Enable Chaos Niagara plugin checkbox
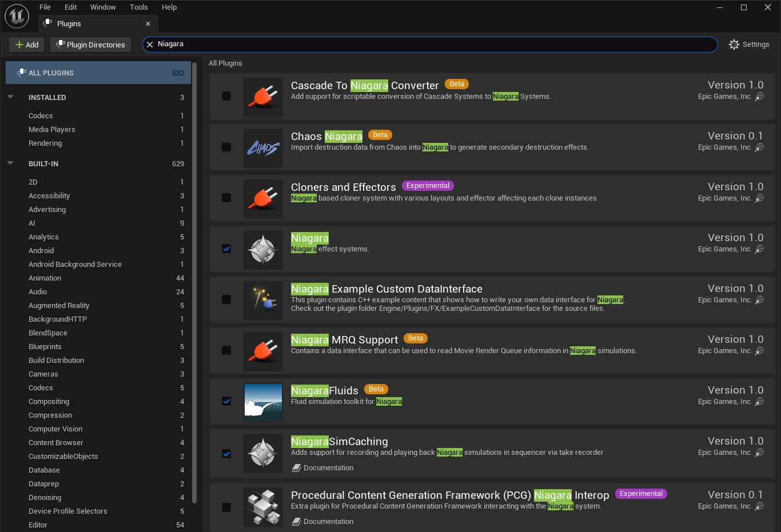 click(x=226, y=147)
